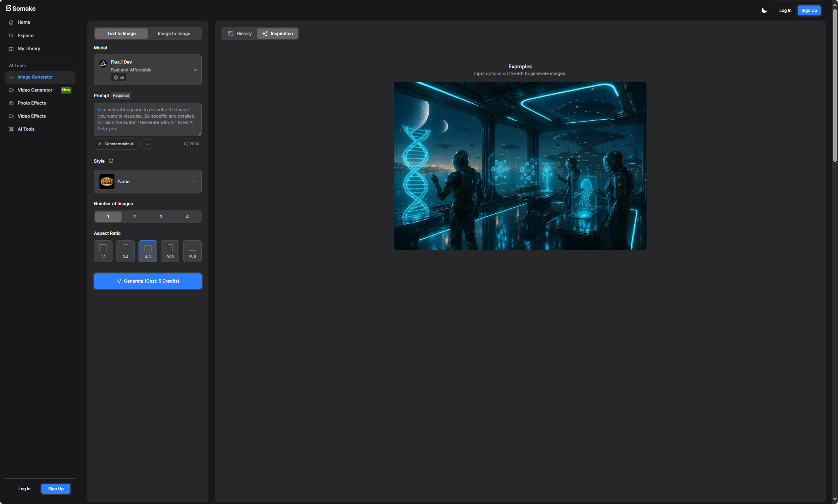The height and width of the screenshot is (504, 838).
Task: Choose 1:1 aspect ratio option
Action: tap(103, 251)
